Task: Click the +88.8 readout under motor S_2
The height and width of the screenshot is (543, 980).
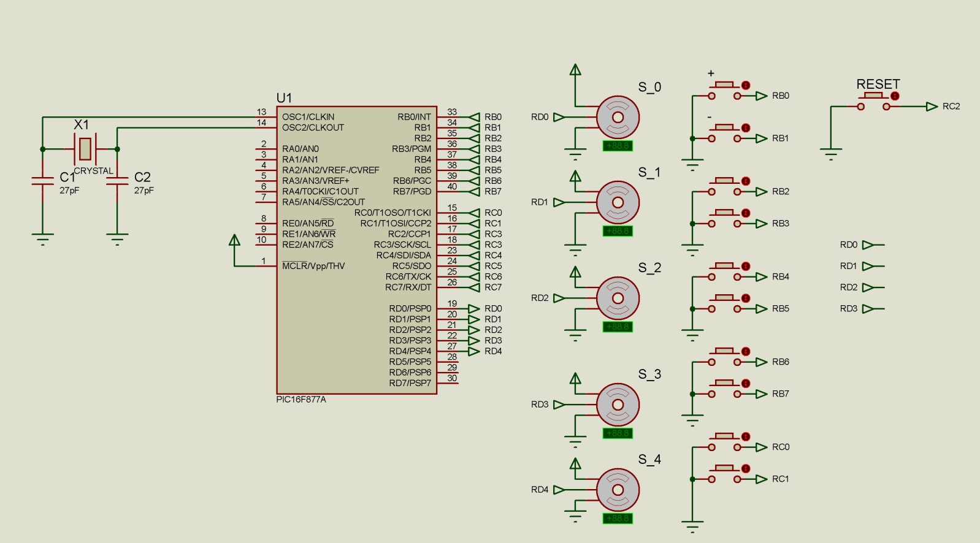Action: click(x=618, y=327)
